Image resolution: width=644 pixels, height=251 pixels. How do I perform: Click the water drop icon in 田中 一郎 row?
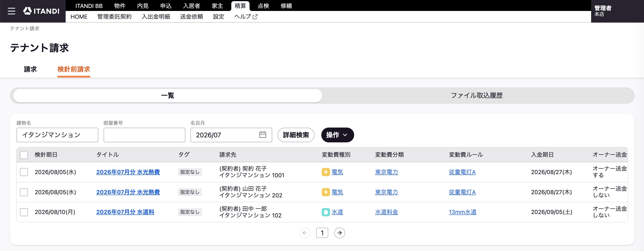[x=325, y=212]
